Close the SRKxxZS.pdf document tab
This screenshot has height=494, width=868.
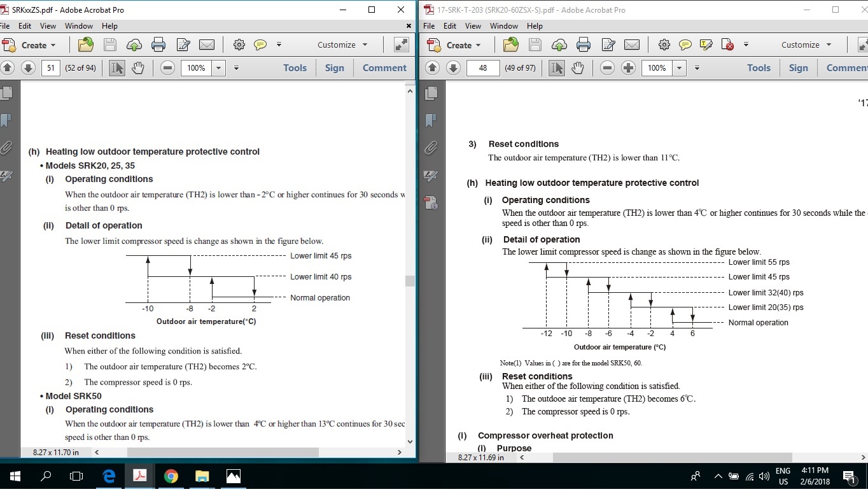point(409,26)
